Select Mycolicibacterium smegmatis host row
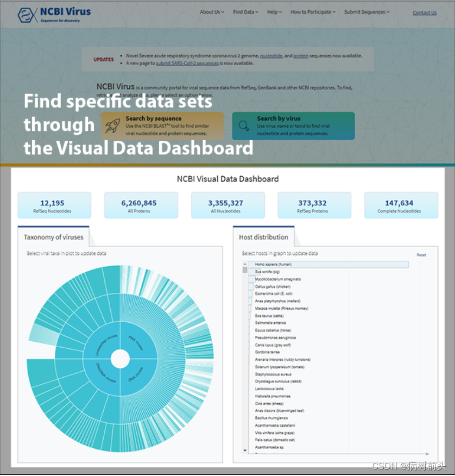455x476 pixels. (277, 279)
